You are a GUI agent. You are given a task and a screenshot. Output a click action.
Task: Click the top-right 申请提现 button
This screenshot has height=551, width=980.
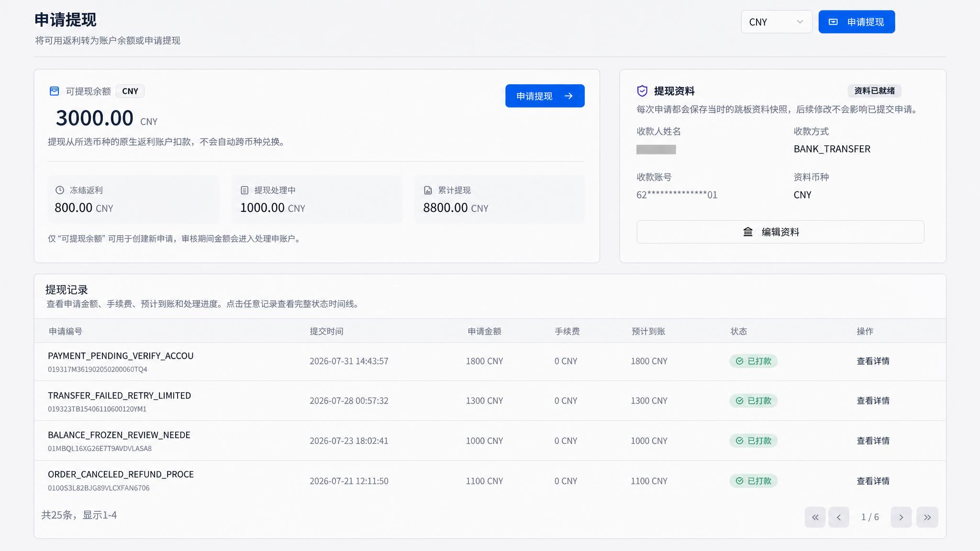[x=857, y=22]
